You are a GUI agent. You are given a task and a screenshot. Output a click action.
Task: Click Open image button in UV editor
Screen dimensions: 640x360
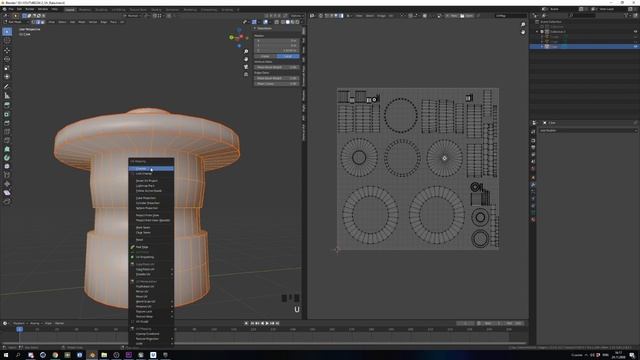(x=467, y=16)
